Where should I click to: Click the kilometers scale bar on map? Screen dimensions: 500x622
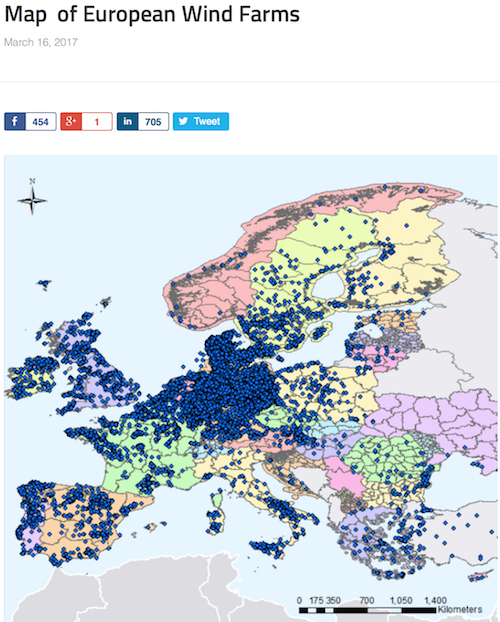click(368, 610)
